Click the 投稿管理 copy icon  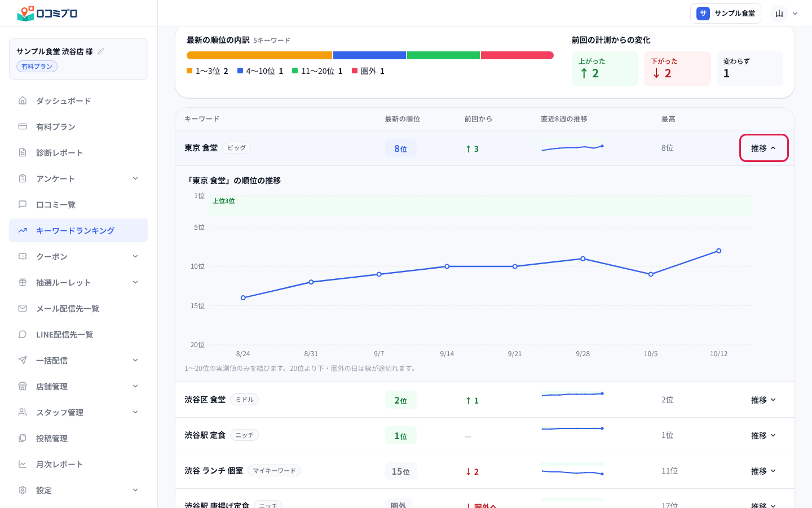(x=23, y=438)
